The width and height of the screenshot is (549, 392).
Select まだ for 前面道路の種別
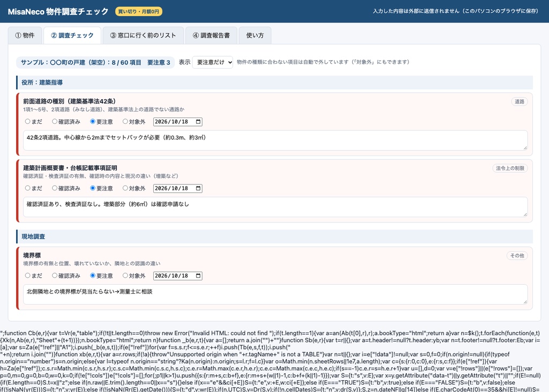[x=28, y=122]
